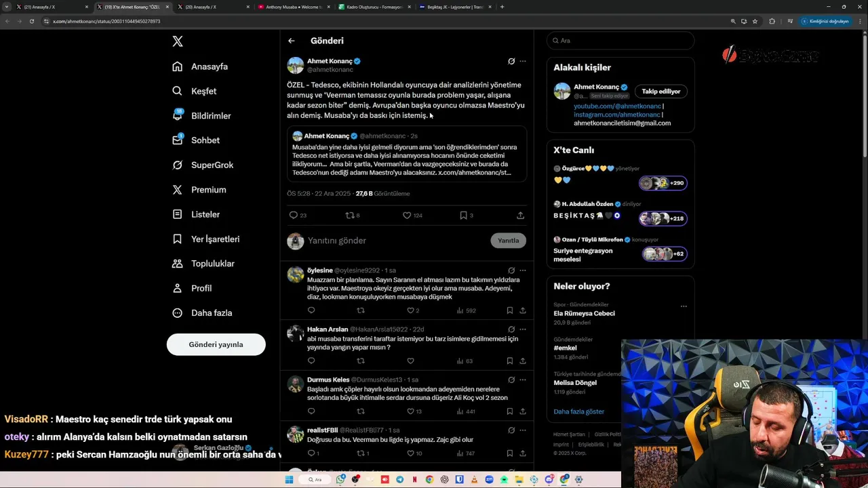Like realistFBII reply with 10 likes
The width and height of the screenshot is (868, 488).
coord(414,453)
